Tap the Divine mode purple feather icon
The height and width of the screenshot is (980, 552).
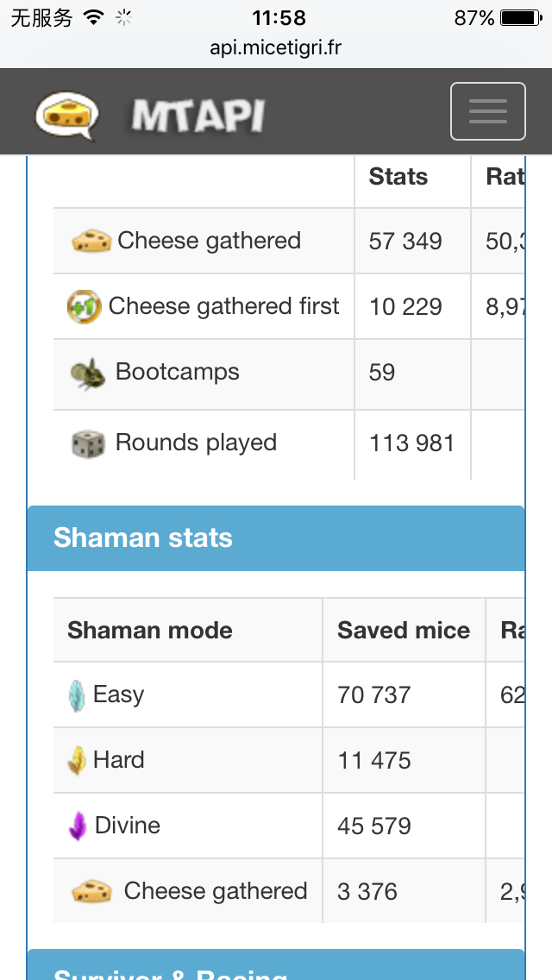click(78, 826)
